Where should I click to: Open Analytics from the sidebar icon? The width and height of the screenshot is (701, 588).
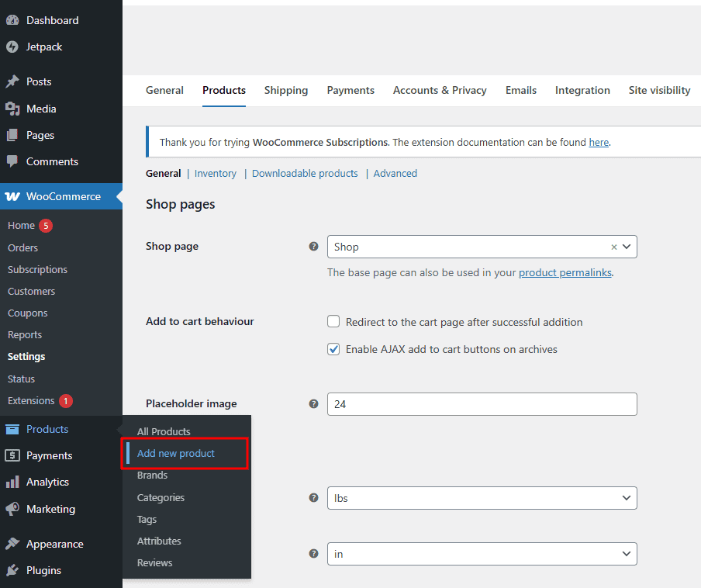[14, 482]
